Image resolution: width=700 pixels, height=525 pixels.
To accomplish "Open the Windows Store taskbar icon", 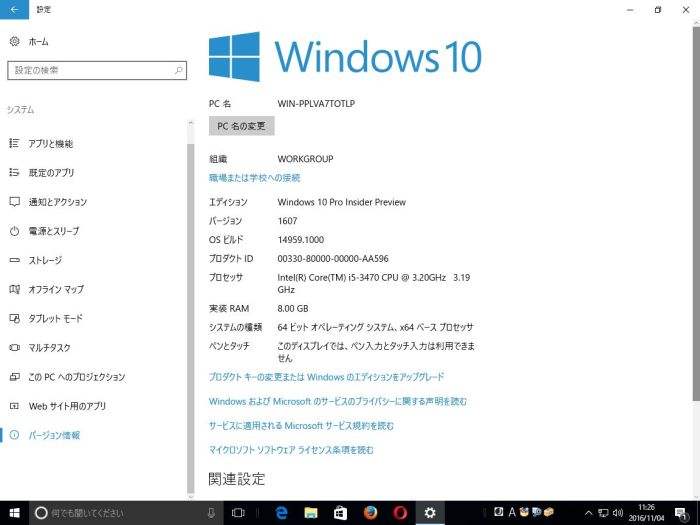I will [340, 512].
